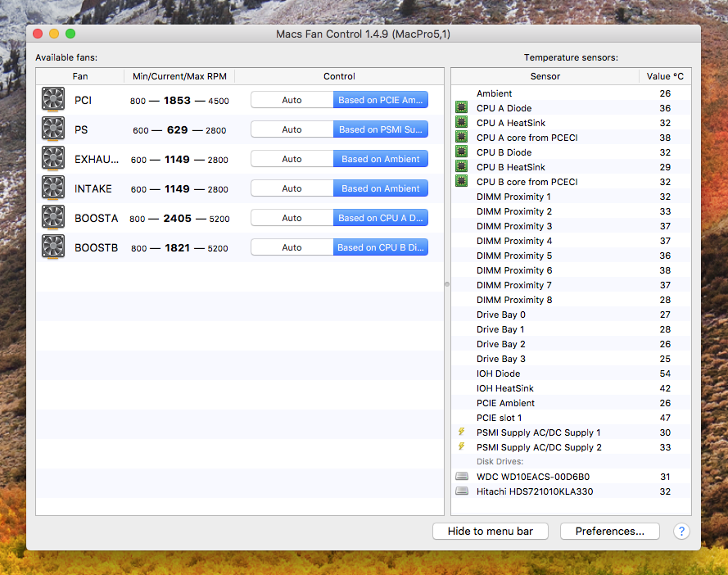
Task: Select the DIMM Proximity 1 sensor row
Action: click(571, 197)
